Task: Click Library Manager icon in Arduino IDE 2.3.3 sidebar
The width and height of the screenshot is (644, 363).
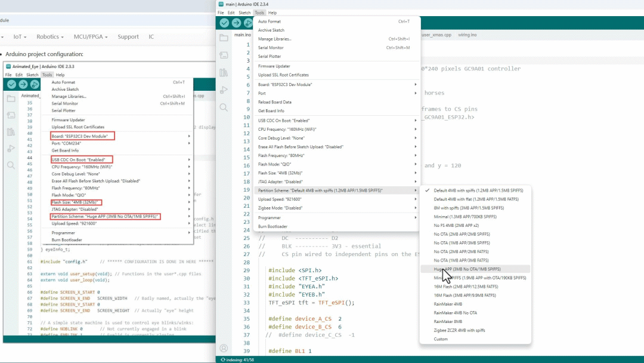Action: tap(11, 132)
